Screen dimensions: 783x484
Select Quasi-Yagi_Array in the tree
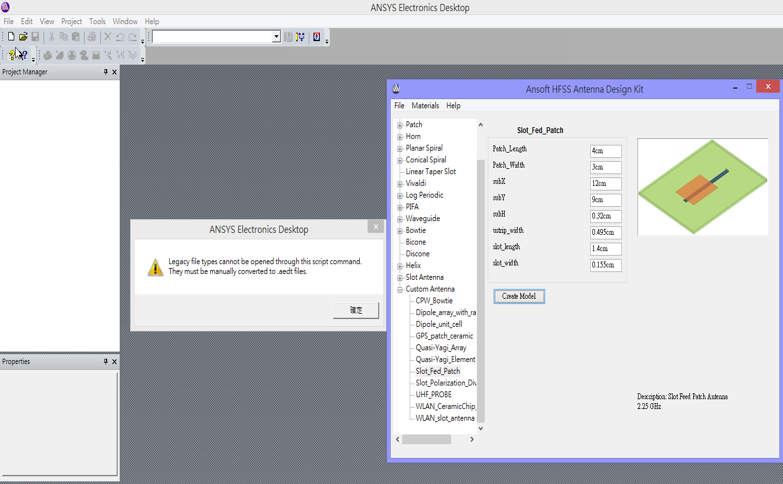pos(441,348)
